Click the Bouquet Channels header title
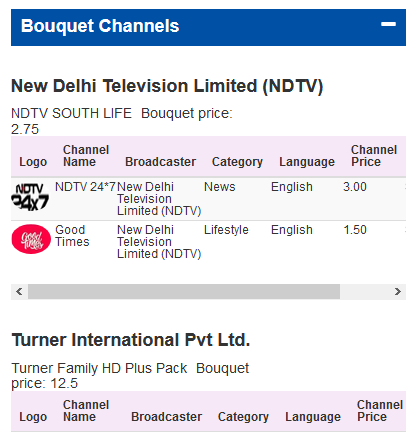The width and height of the screenshot is (416, 432). pyautogui.click(x=100, y=26)
